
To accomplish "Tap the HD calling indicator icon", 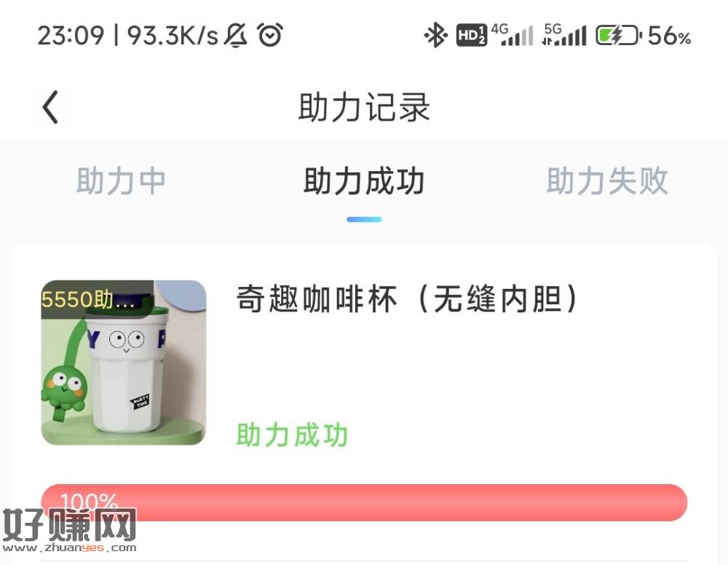I will pyautogui.click(x=471, y=35).
